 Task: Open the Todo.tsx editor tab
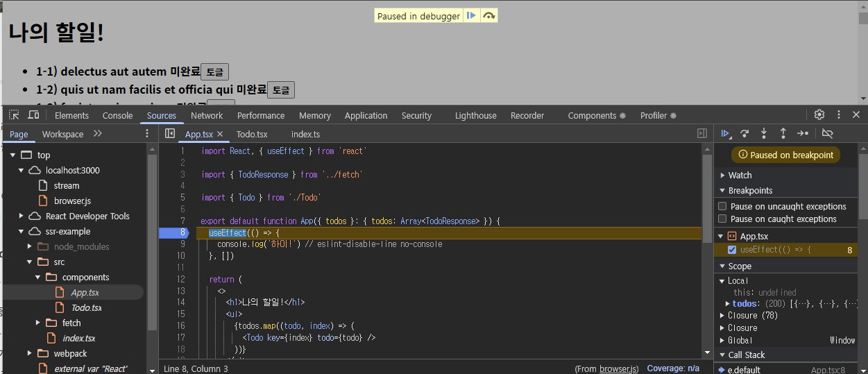tap(252, 134)
